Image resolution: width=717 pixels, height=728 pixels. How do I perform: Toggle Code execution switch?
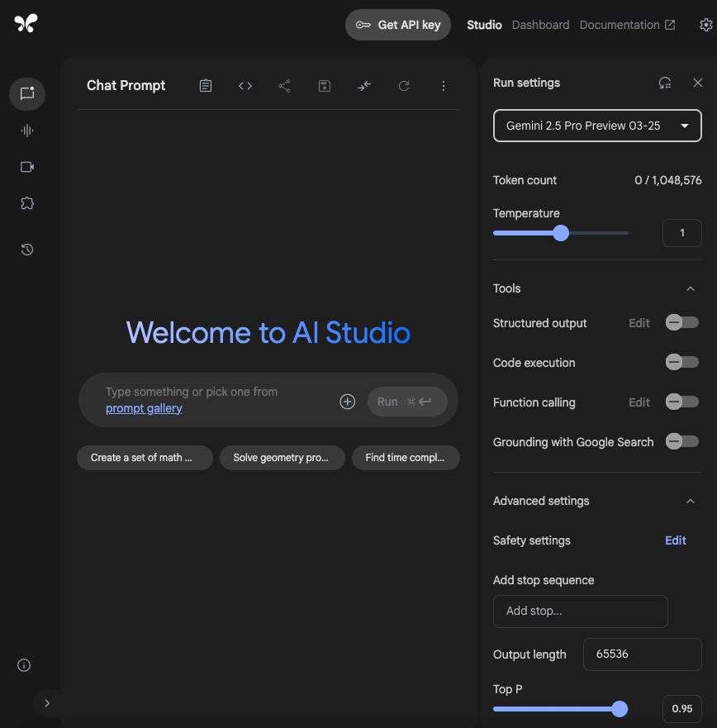tap(681, 362)
